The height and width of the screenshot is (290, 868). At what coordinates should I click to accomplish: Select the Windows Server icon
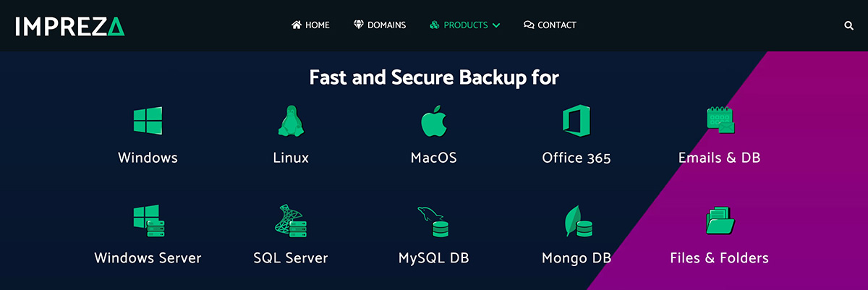tap(148, 220)
